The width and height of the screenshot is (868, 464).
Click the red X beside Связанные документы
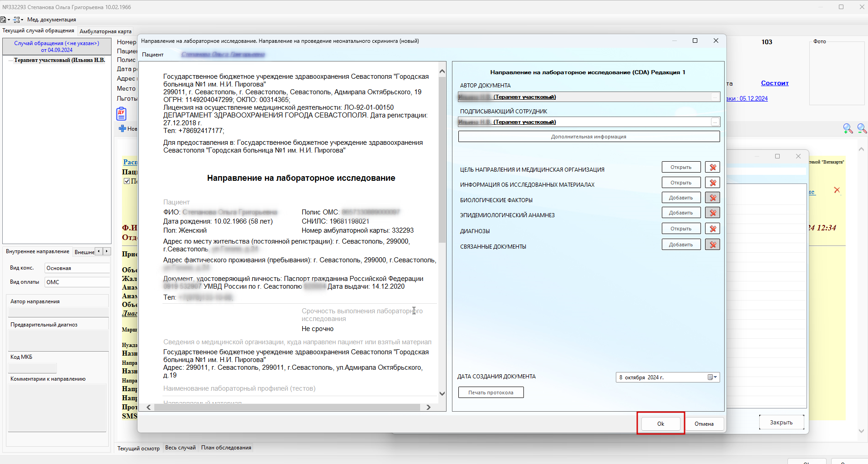coord(712,245)
